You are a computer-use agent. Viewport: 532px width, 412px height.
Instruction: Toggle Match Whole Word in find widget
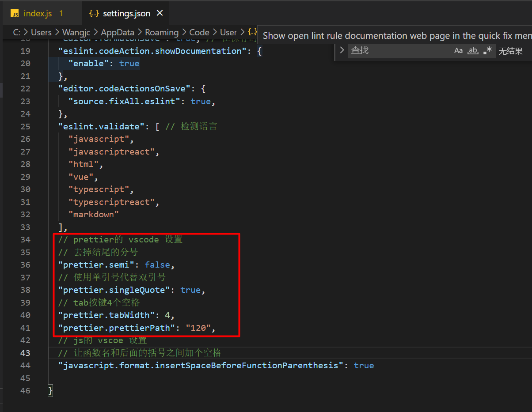click(473, 51)
